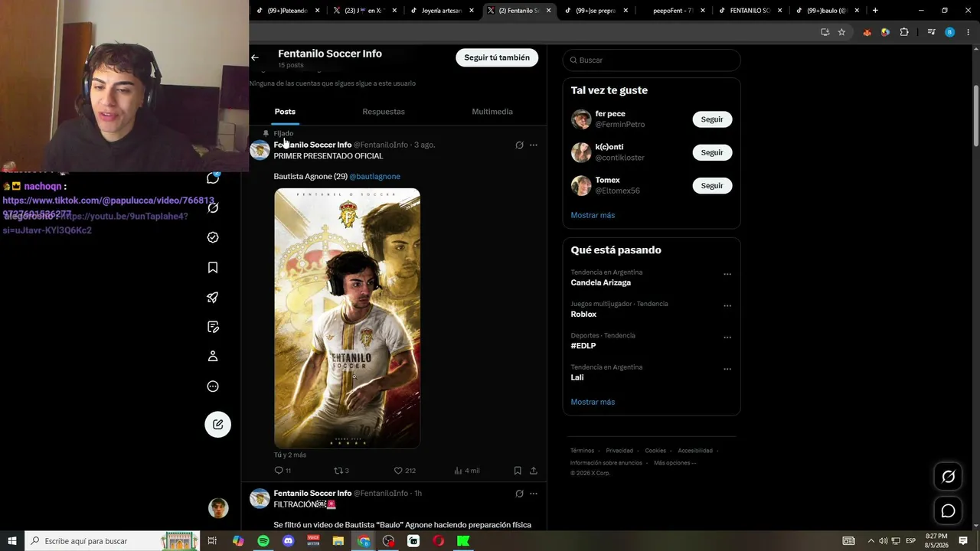
Task: Click the install app icon in address bar
Action: 825,32
